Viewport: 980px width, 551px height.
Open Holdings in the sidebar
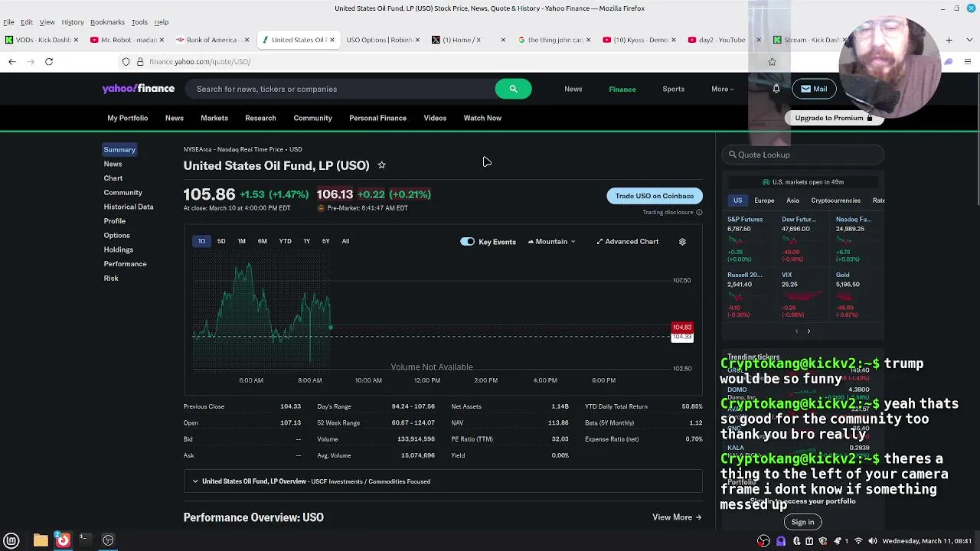pyautogui.click(x=119, y=249)
